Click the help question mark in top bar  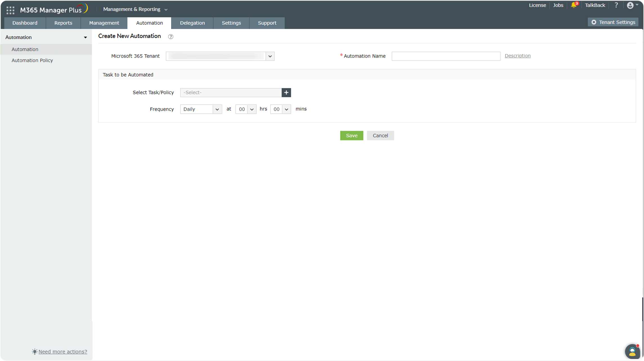[616, 5]
